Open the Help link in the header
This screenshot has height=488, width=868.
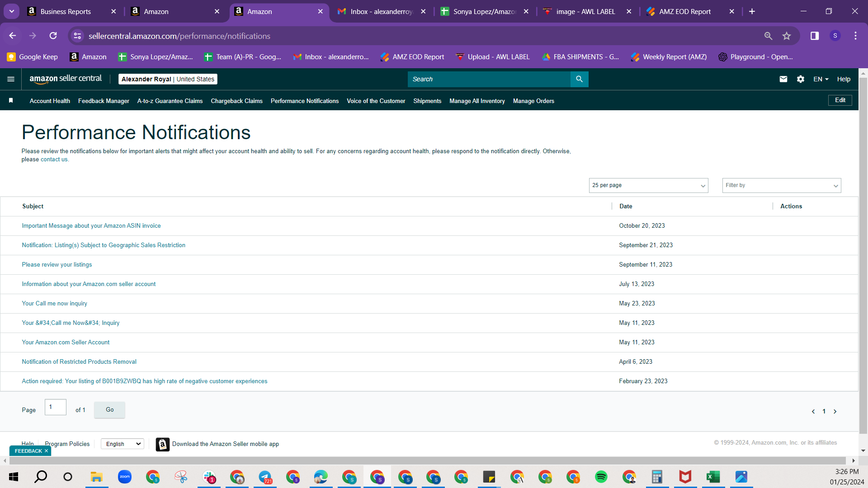844,79
